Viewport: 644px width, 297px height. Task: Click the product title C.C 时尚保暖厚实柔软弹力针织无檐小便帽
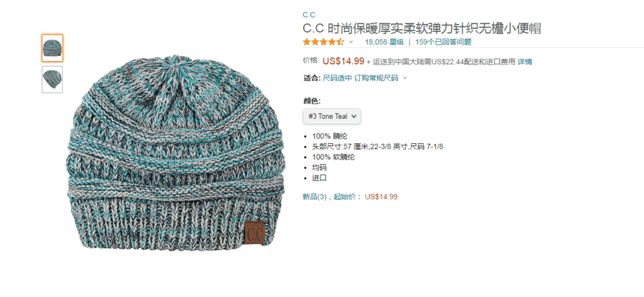422,28
